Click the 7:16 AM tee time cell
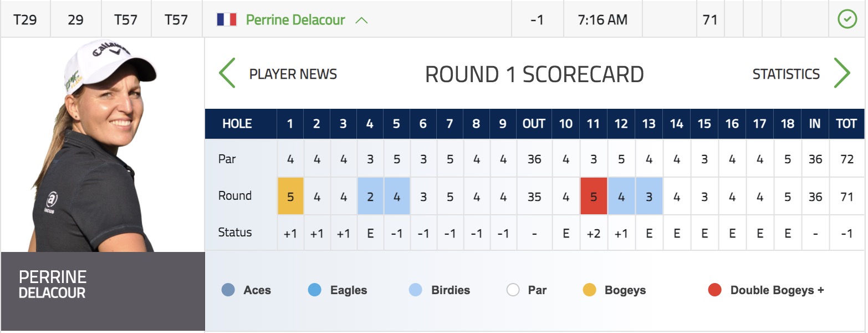Screen dimensions: 868x333 pos(603,20)
